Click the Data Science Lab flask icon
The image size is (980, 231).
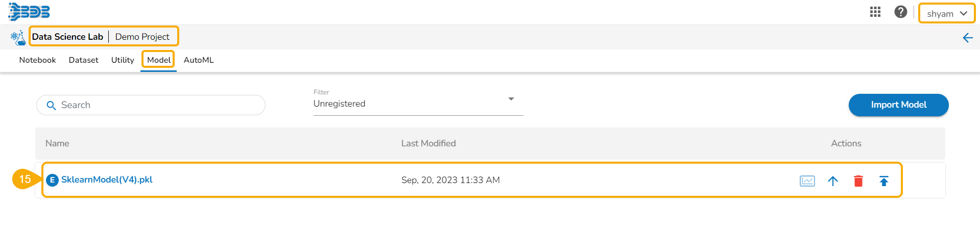pyautogui.click(x=18, y=38)
